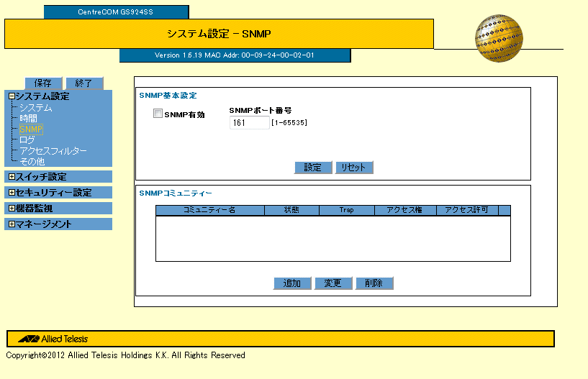Screen dimensions: 588x379
Task: Click the 削除 (delete) button
Action: point(374,283)
